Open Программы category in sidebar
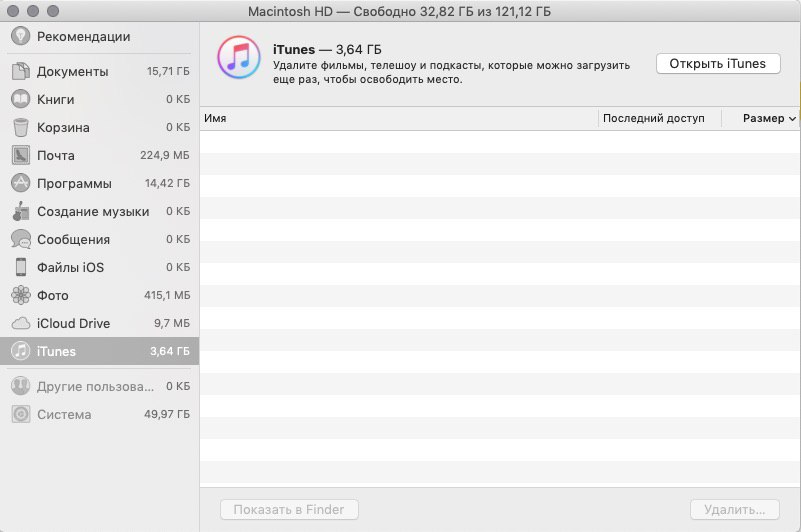The width and height of the screenshot is (801, 532). (x=100, y=183)
